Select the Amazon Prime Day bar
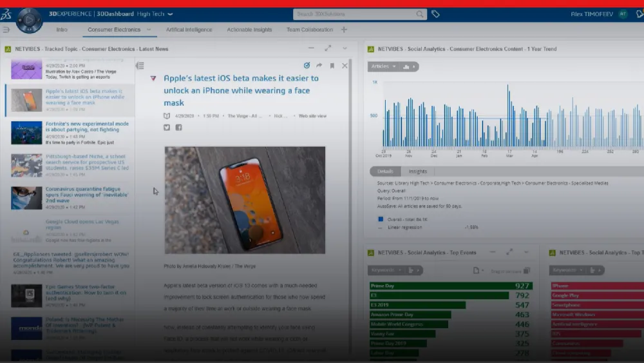 [x=410, y=315]
